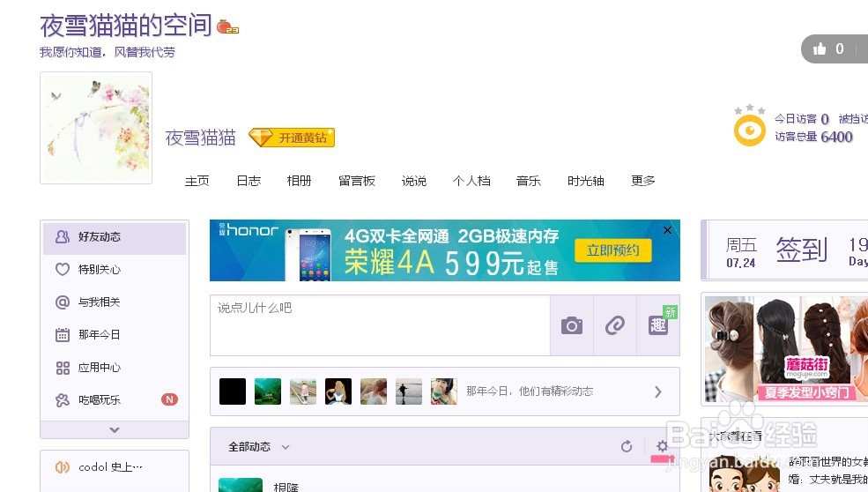
Task: Click the 根隆 feed author name
Action: click(x=286, y=487)
